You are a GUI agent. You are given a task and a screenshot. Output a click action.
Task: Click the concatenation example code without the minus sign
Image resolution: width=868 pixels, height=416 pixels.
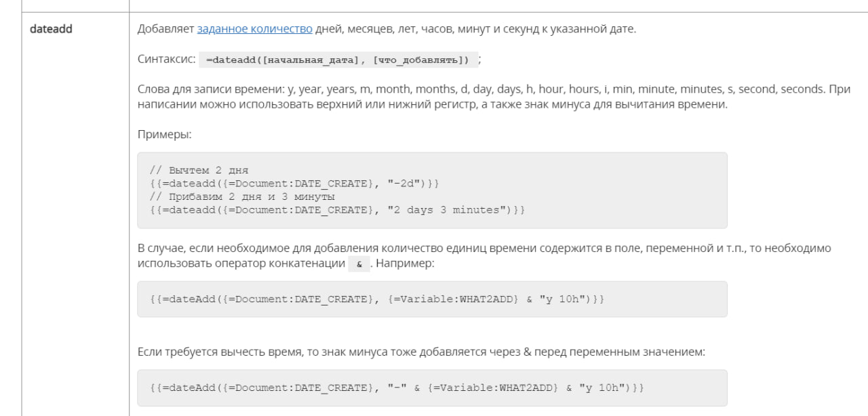[376, 299]
